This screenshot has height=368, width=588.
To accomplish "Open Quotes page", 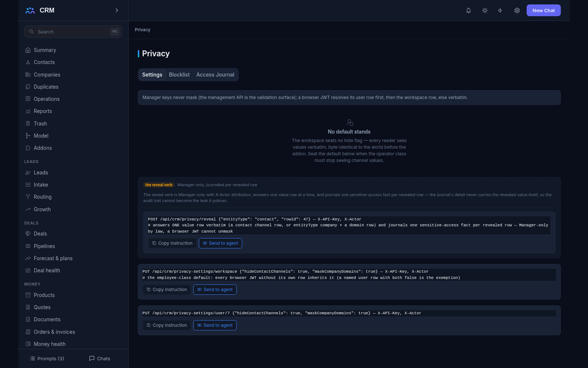I will 73,307.
